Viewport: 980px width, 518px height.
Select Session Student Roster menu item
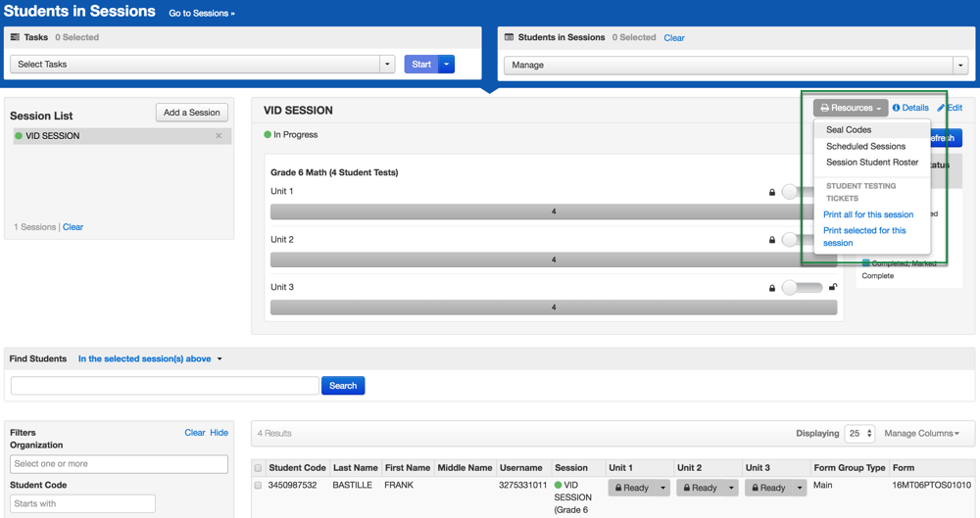(x=872, y=163)
